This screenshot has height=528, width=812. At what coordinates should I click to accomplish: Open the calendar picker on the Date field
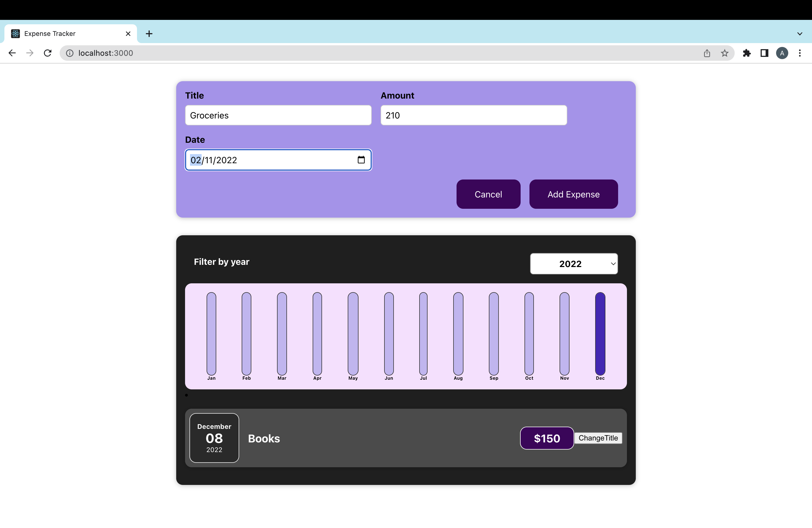coord(361,160)
